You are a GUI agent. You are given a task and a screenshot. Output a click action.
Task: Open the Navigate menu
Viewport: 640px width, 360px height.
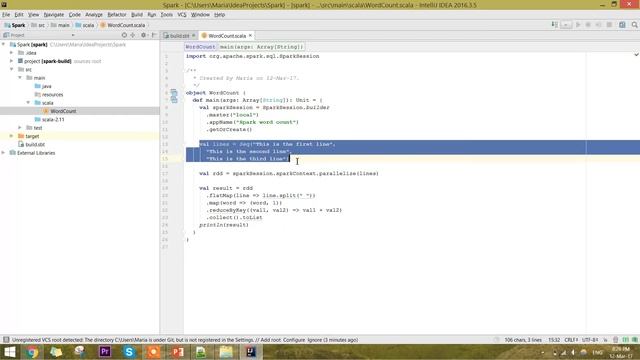(54, 15)
